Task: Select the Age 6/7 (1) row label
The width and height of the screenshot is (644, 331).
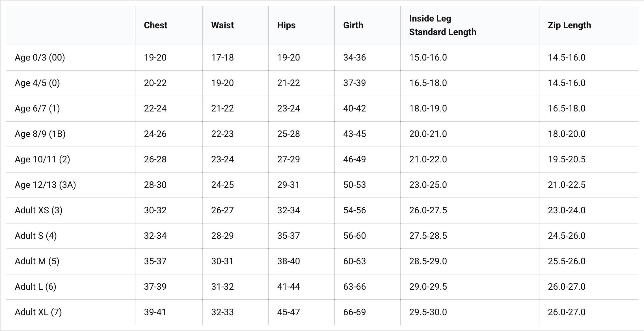Action: tap(37, 109)
